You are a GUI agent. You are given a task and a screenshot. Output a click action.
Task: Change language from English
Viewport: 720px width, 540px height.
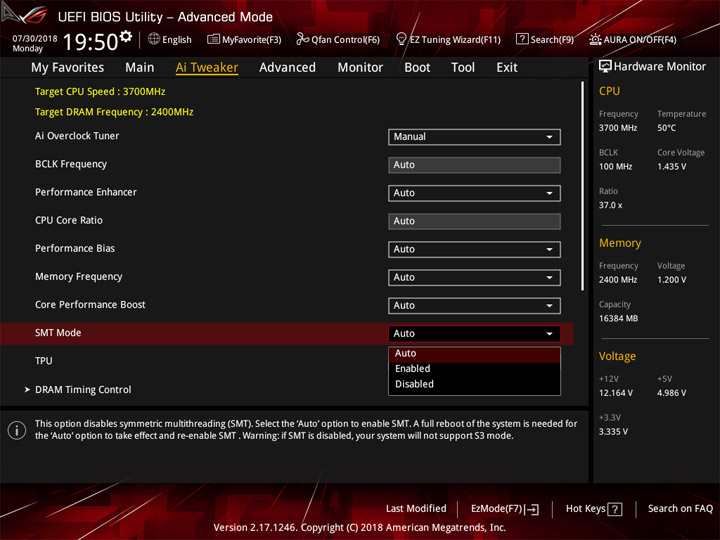pos(170,39)
